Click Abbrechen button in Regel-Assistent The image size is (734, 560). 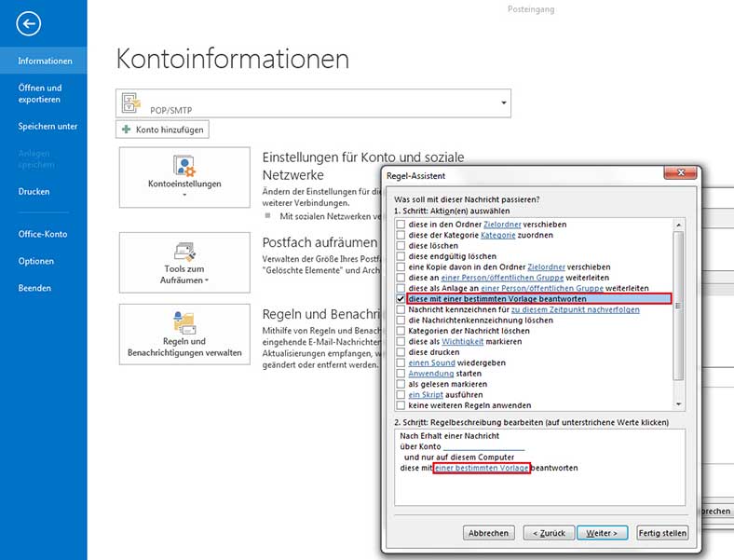(x=489, y=533)
